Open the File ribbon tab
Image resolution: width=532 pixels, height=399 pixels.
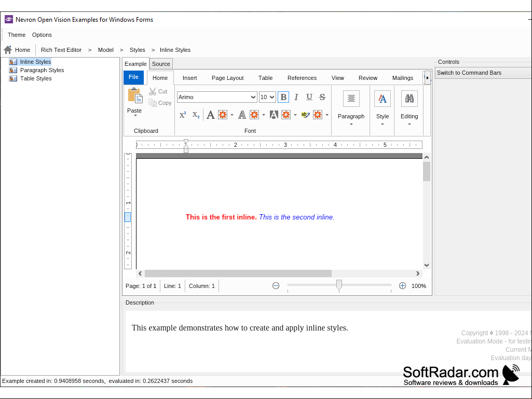point(134,77)
